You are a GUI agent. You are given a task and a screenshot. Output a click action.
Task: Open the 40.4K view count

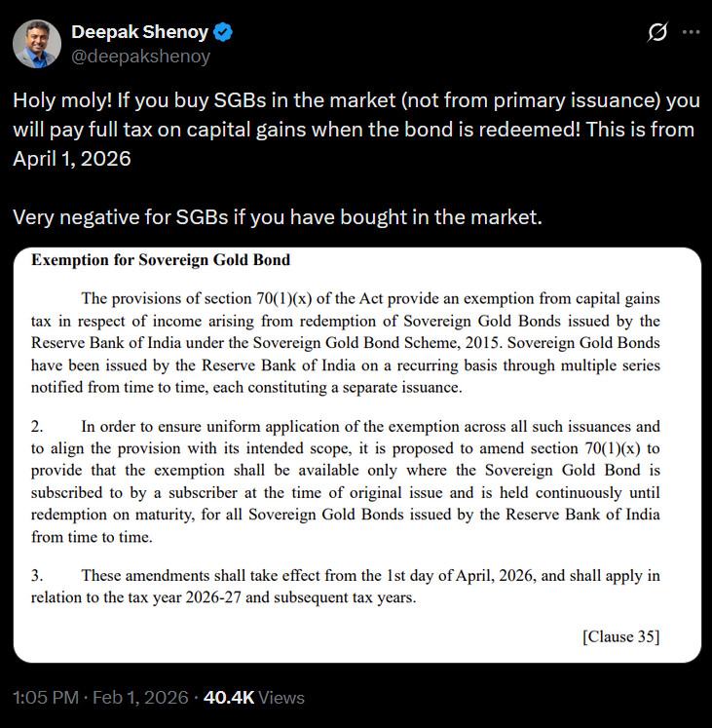tap(228, 697)
